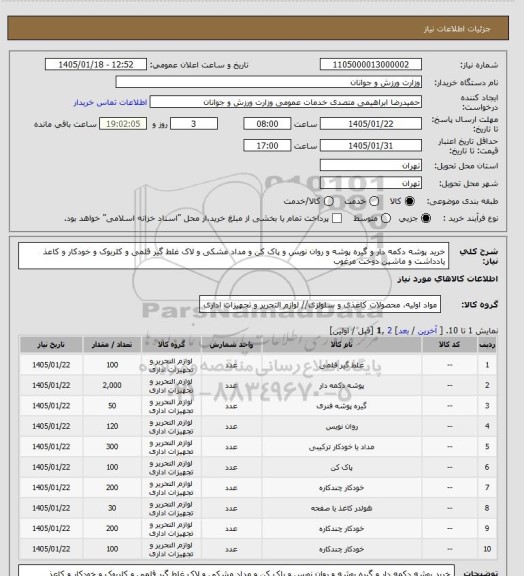Select the جزیی purchase type radio

(426, 218)
